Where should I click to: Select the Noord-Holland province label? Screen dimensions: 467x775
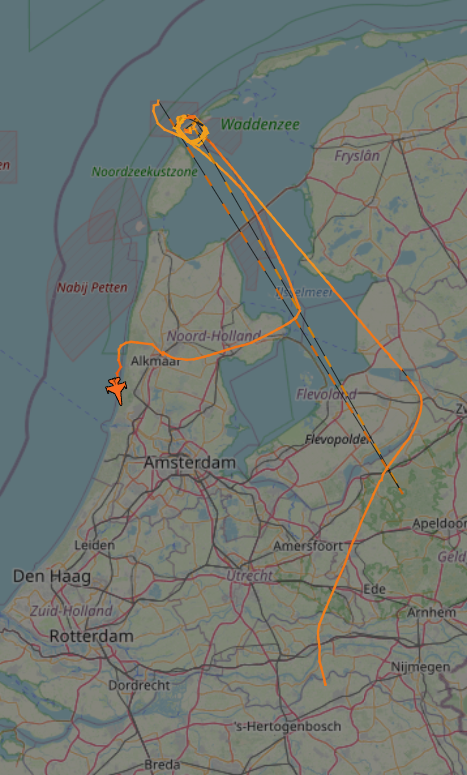213,336
